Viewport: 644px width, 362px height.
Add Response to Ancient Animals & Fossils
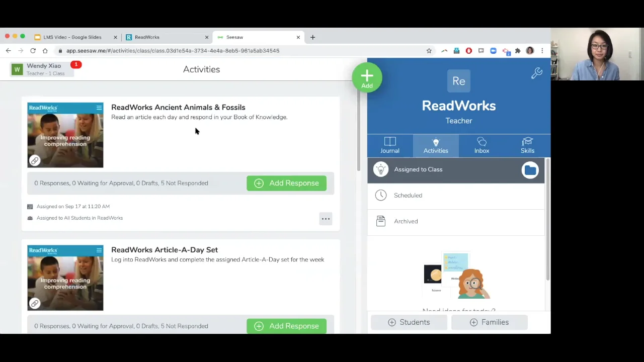click(x=286, y=183)
